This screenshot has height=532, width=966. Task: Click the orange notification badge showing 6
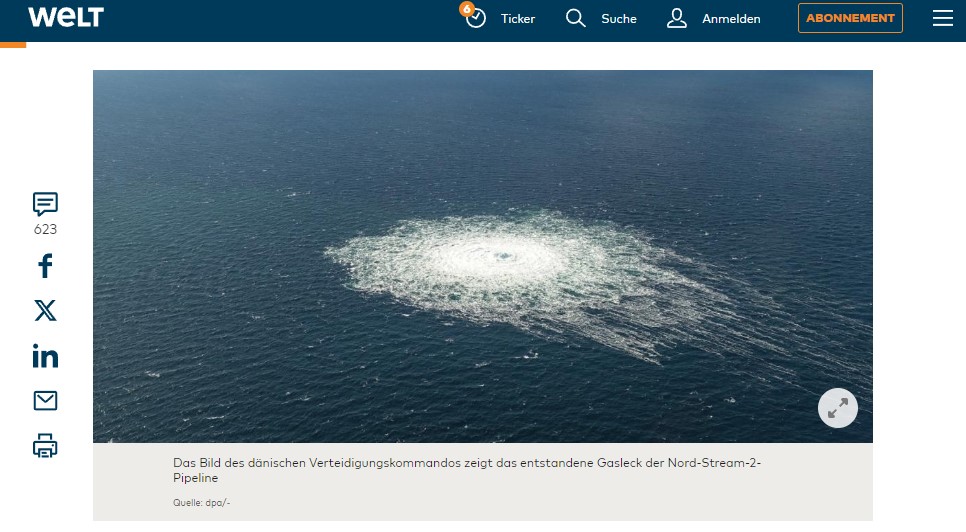pos(466,8)
